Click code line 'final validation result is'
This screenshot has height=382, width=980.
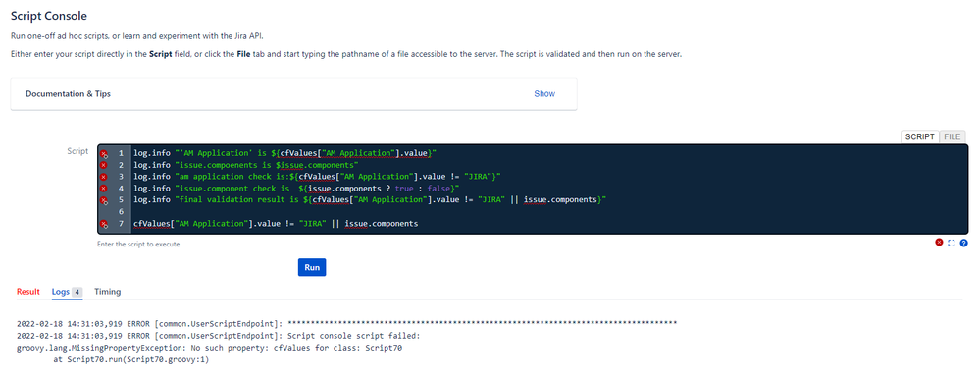click(x=370, y=200)
